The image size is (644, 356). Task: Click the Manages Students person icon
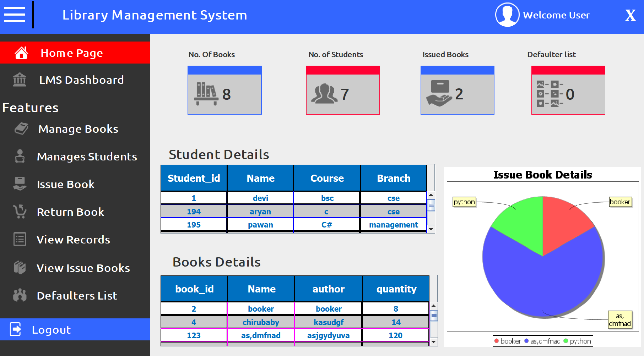tap(21, 156)
